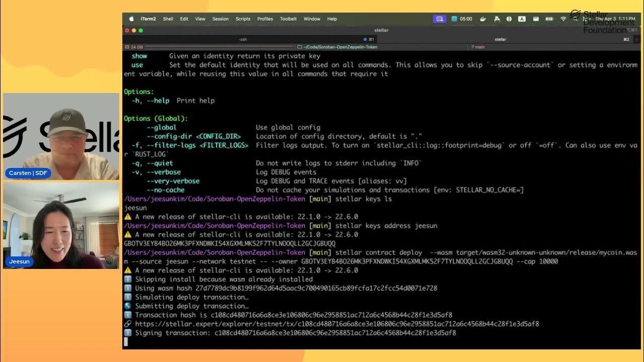
Task: Click the git branch 'main' status indicator
Action: point(478,47)
